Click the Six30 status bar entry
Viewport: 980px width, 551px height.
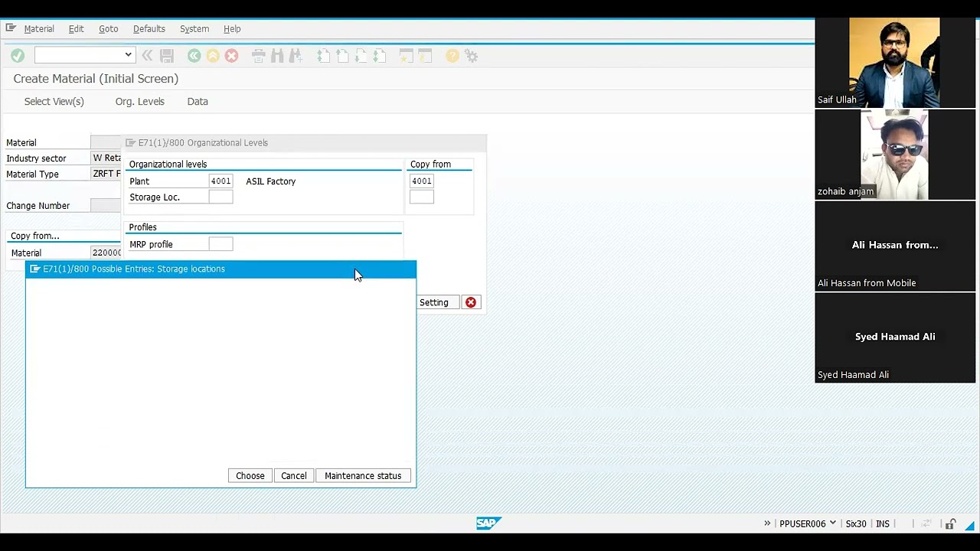[x=856, y=523]
